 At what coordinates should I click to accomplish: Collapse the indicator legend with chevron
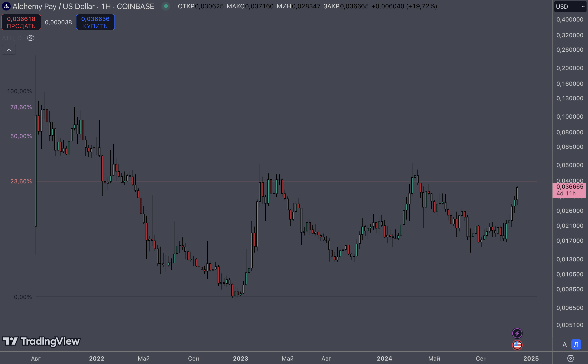(x=9, y=50)
